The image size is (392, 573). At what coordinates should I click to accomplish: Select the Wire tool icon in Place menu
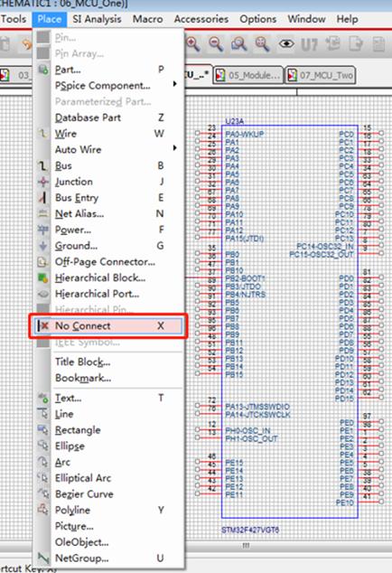[43, 134]
